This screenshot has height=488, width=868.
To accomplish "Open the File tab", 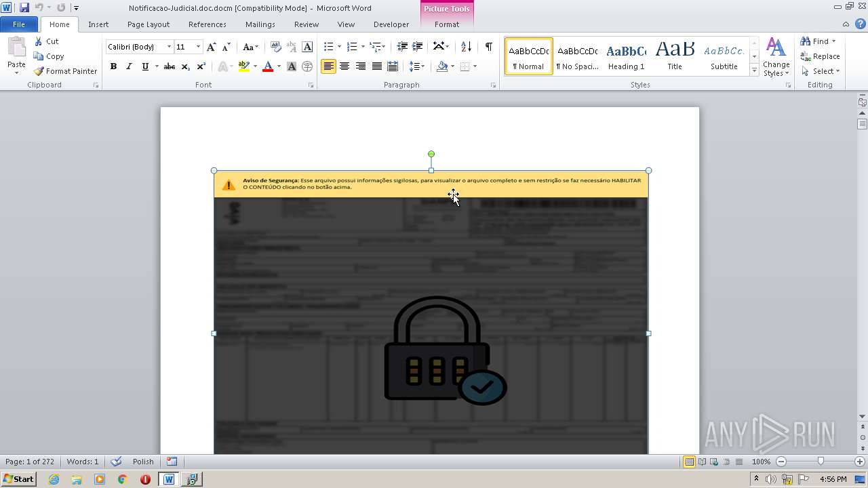I will tap(19, 24).
